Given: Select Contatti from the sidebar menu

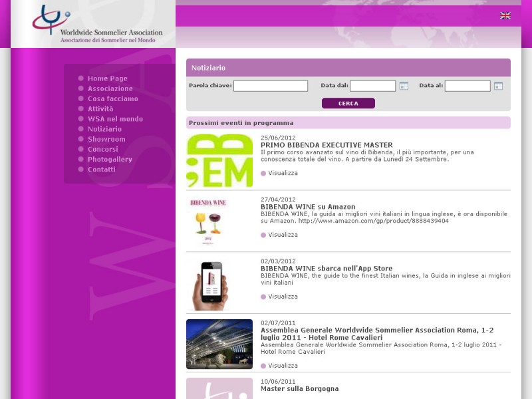Looking at the screenshot, I should coord(102,170).
